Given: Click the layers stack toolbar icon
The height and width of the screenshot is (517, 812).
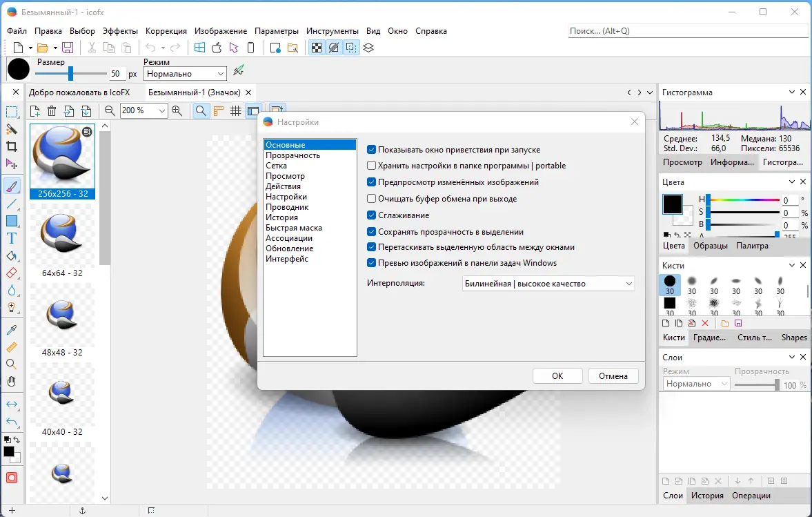Looking at the screenshot, I should point(368,48).
